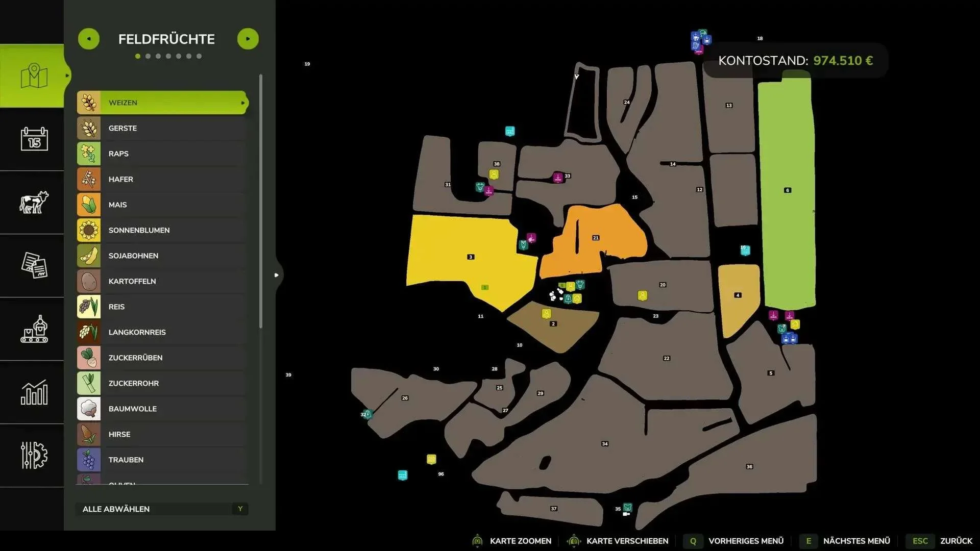Click the Zuckerrüben beet icon
980x551 pixels.
pyautogui.click(x=89, y=358)
